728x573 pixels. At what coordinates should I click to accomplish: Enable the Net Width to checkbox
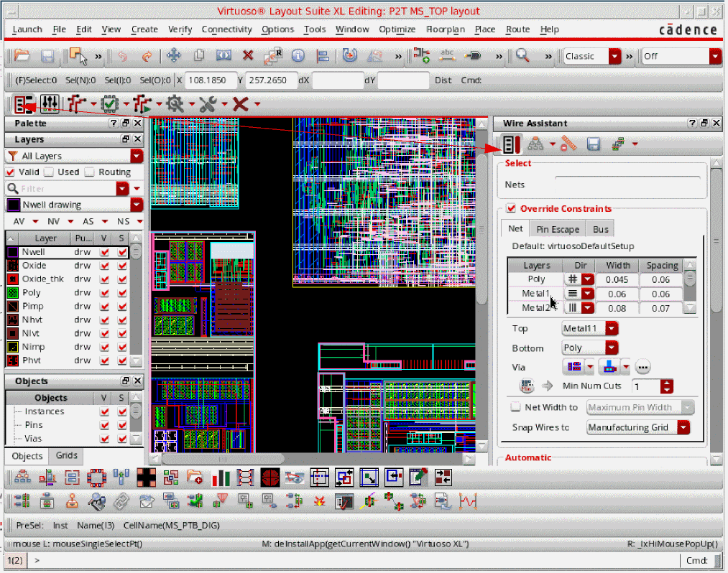pos(515,407)
